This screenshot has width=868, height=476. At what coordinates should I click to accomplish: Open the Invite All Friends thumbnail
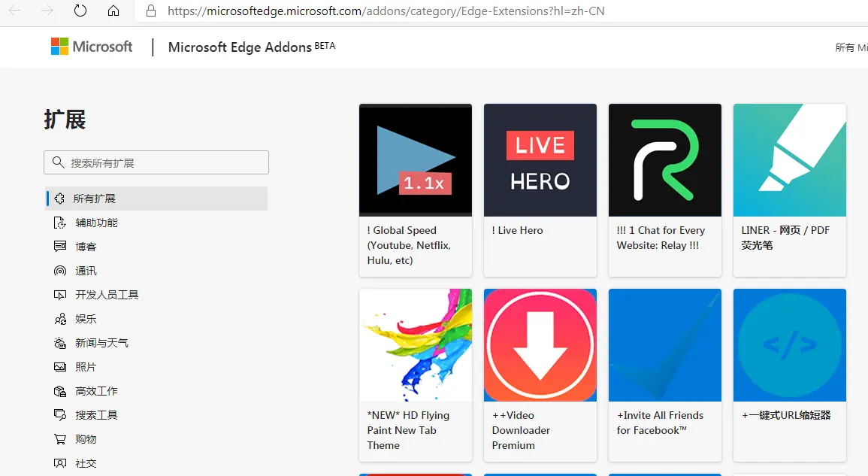click(x=665, y=345)
